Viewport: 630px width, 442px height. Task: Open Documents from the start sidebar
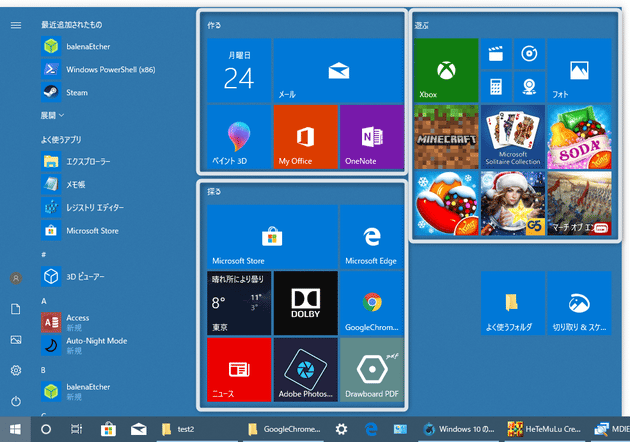(x=16, y=309)
